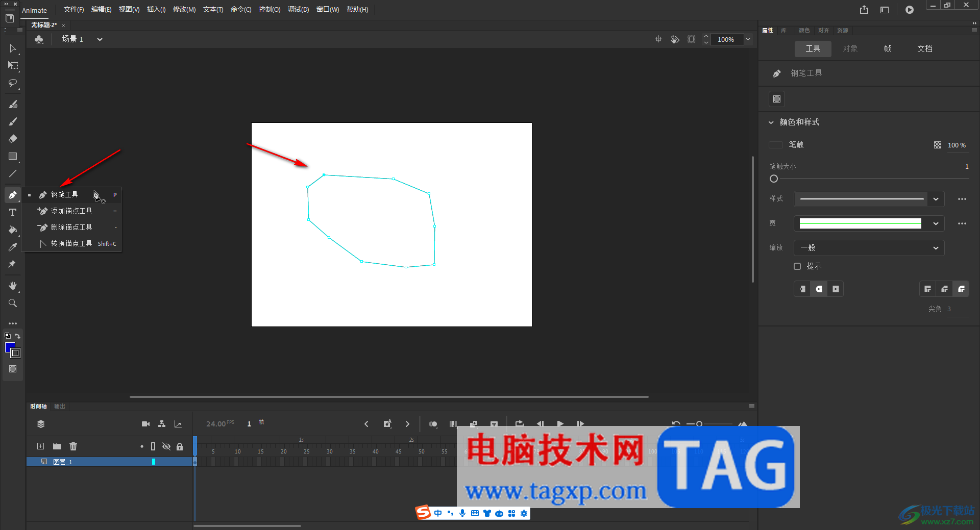
Task: Toggle the Rotation tool on the stage bar
Action: click(675, 39)
